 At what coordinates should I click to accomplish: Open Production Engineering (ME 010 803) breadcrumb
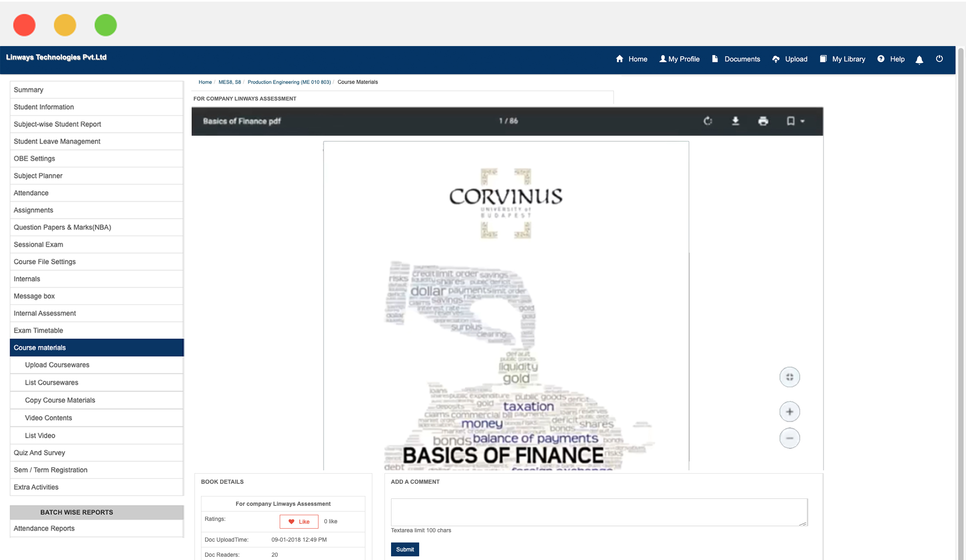tap(289, 82)
